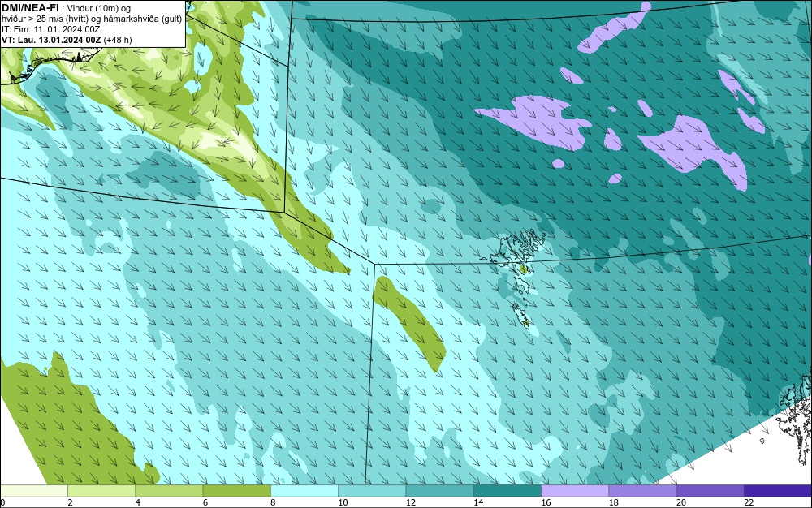Click the 18–20 m/s purple legend swatch
812x508 pixels.
[x=642, y=490]
